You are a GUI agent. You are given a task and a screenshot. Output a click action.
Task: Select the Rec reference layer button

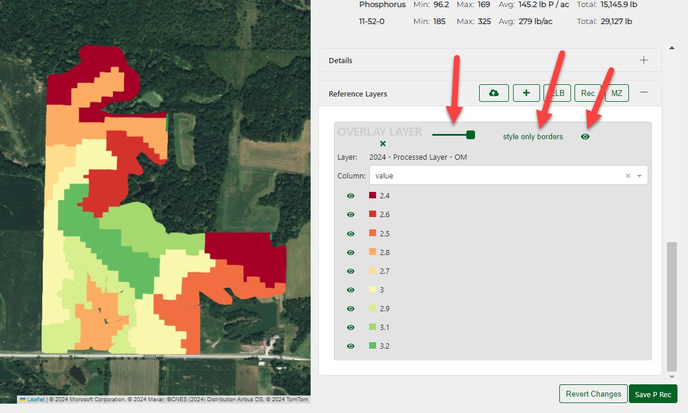pyautogui.click(x=588, y=93)
